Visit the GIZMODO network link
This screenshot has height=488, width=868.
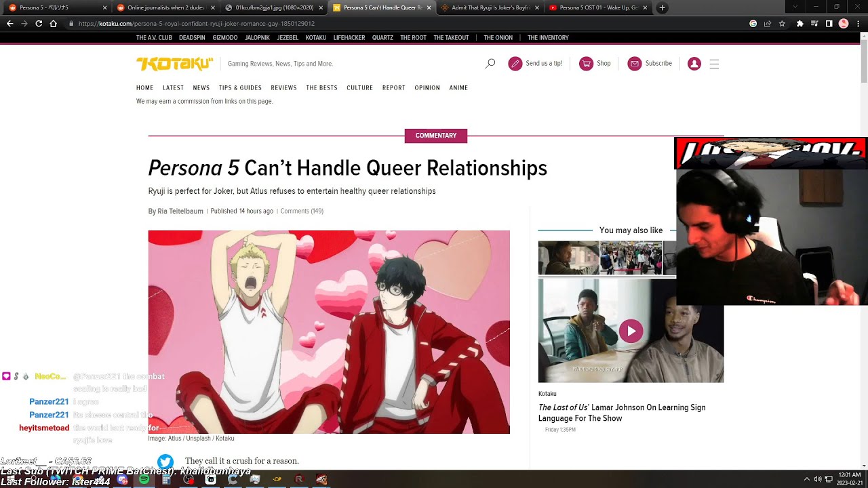pos(225,38)
